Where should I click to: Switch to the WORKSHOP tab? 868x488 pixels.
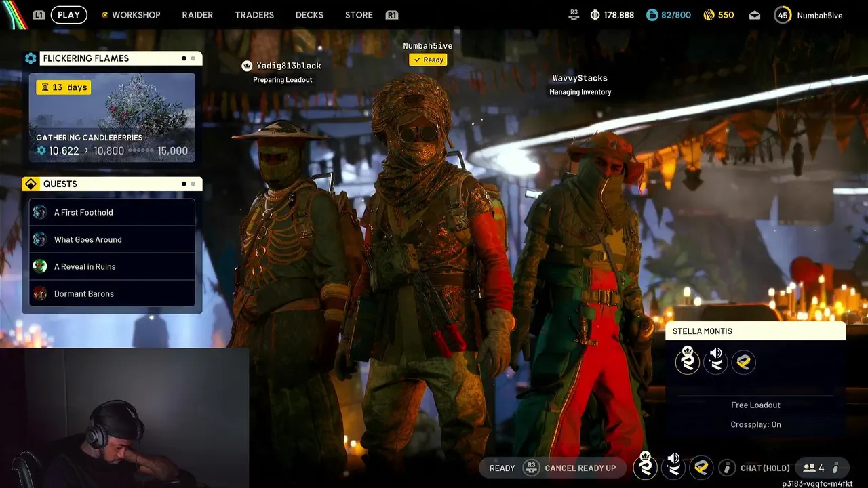136,15
